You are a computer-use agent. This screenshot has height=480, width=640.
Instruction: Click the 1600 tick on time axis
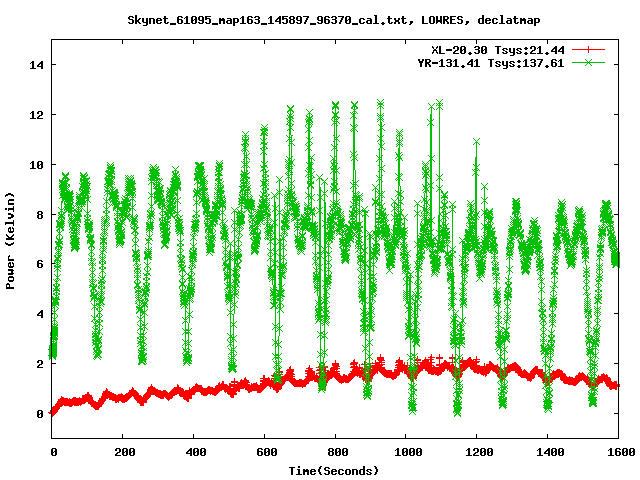pyautogui.click(x=618, y=452)
